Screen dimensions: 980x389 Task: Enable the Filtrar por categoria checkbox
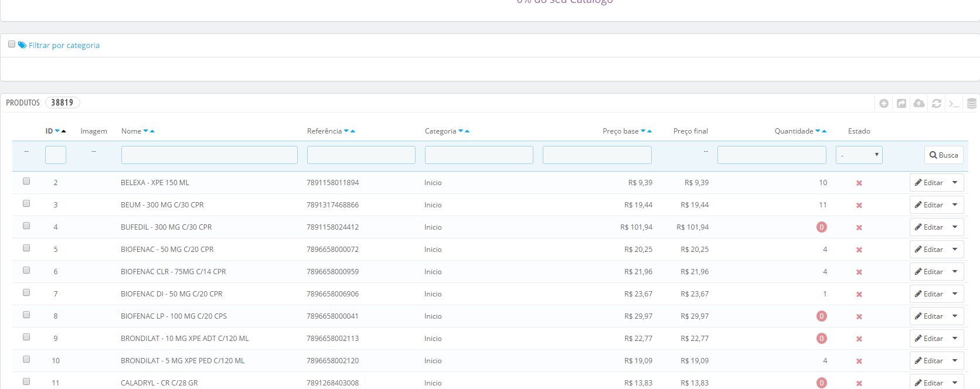tap(12, 44)
